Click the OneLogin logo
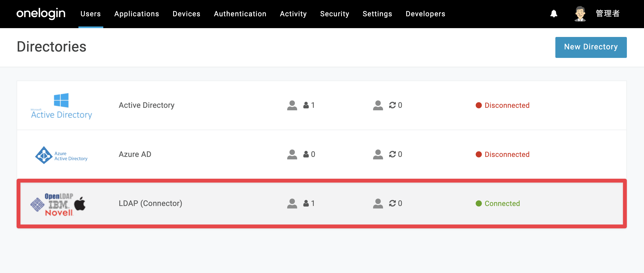 click(x=41, y=14)
